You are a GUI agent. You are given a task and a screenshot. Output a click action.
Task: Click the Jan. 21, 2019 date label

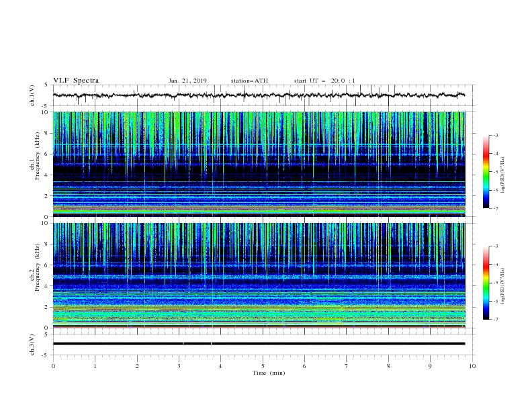[x=187, y=81]
